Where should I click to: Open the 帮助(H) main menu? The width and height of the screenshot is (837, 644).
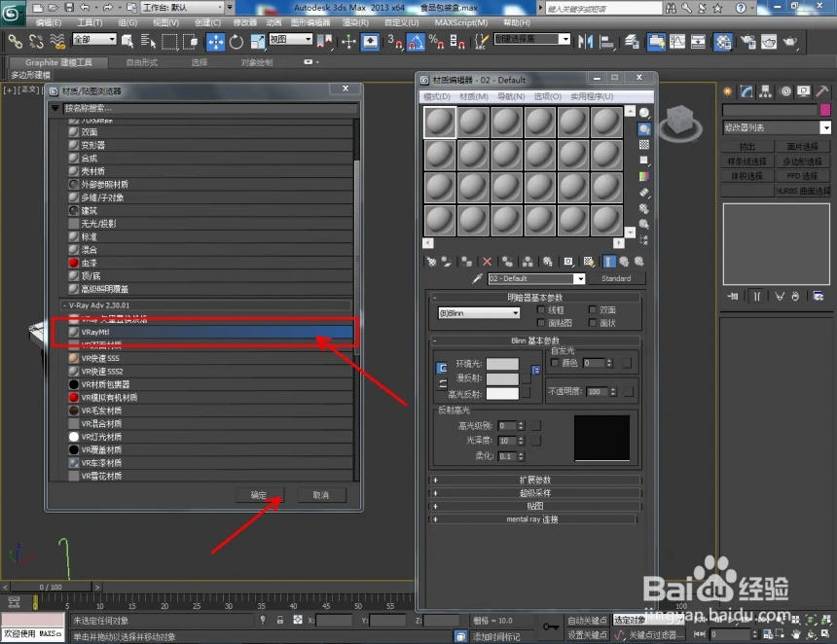tap(517, 22)
